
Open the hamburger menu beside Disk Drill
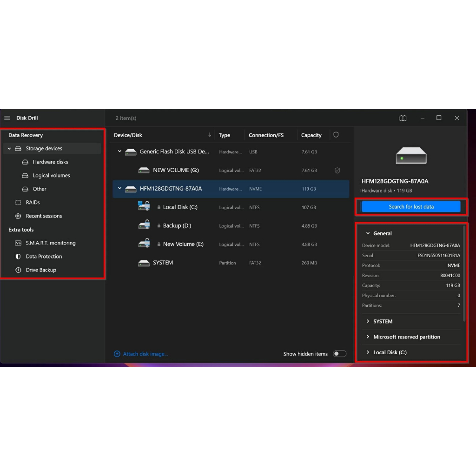coord(7,118)
